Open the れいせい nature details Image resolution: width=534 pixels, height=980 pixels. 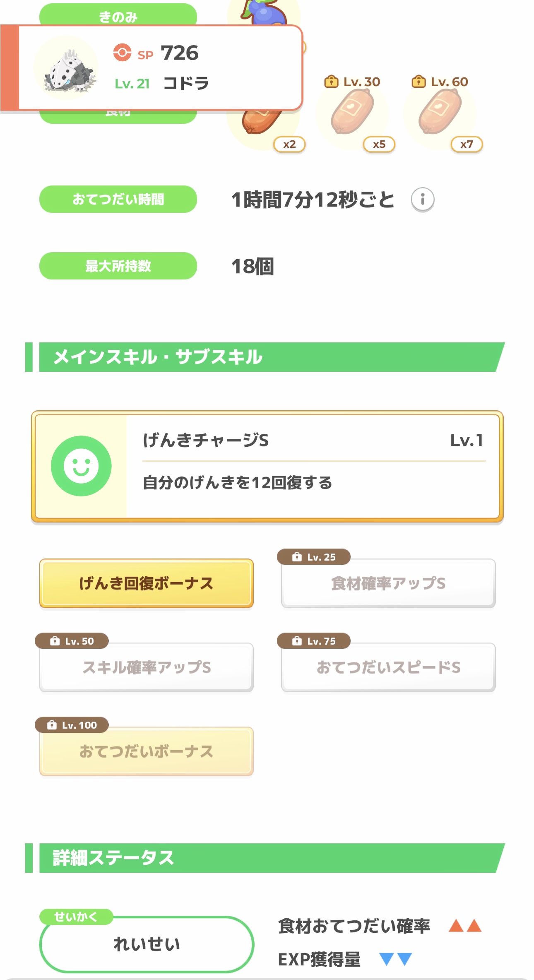(x=147, y=944)
